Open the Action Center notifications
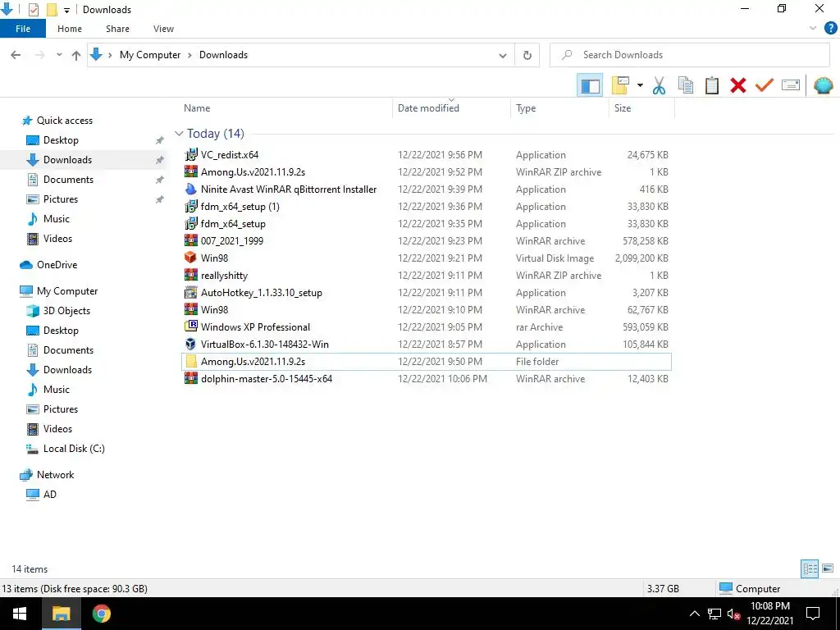Image resolution: width=840 pixels, height=630 pixels. [813, 614]
